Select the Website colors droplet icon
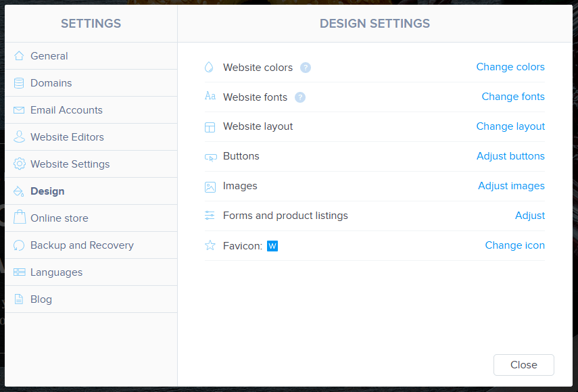Image resolution: width=578 pixels, height=392 pixels. [x=210, y=67]
